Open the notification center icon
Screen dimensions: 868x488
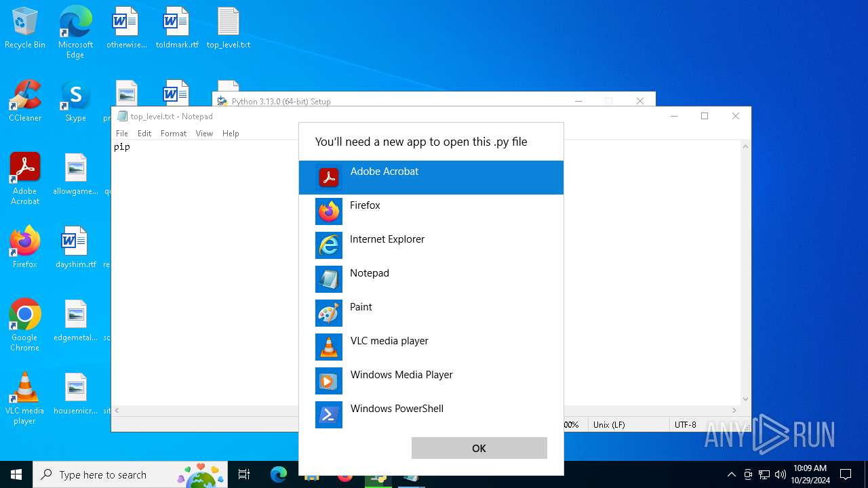click(x=846, y=474)
